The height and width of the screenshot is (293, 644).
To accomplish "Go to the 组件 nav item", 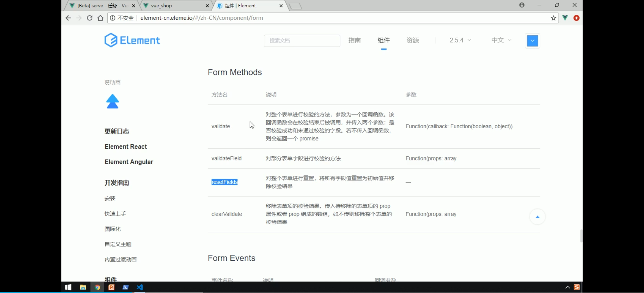I will 384,40.
